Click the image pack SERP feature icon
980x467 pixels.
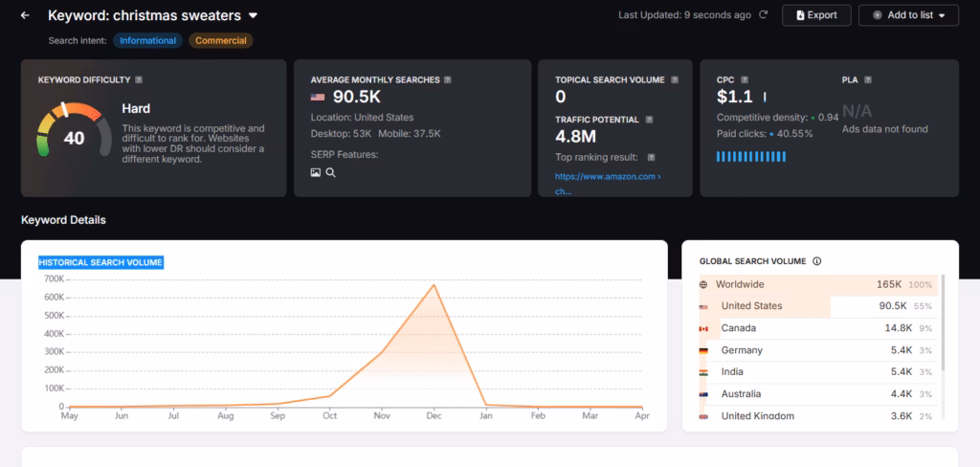tap(316, 172)
